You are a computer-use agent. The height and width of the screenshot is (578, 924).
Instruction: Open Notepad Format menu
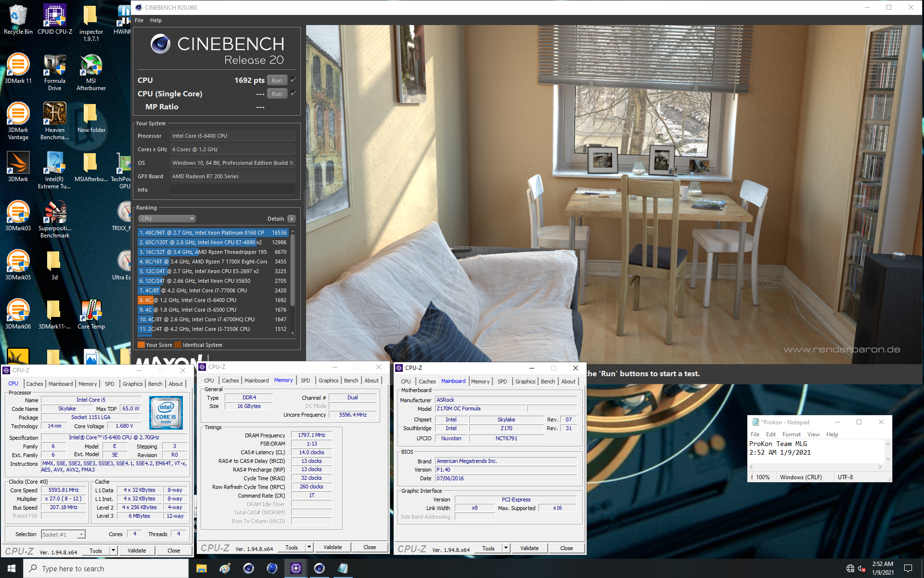coord(791,434)
